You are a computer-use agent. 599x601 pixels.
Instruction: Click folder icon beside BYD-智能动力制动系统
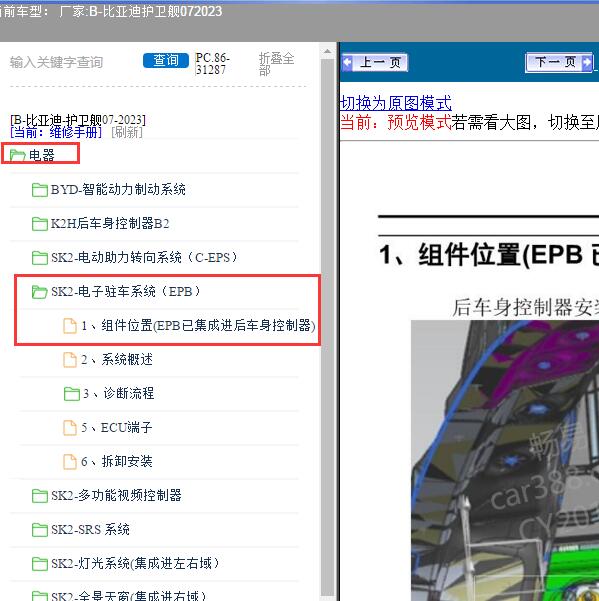click(39, 190)
